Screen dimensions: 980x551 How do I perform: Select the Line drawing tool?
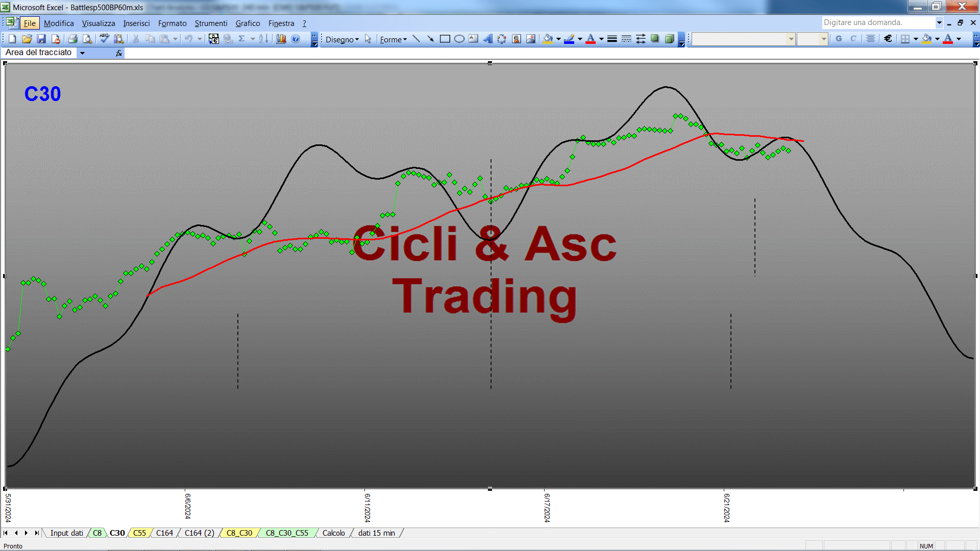pos(416,39)
